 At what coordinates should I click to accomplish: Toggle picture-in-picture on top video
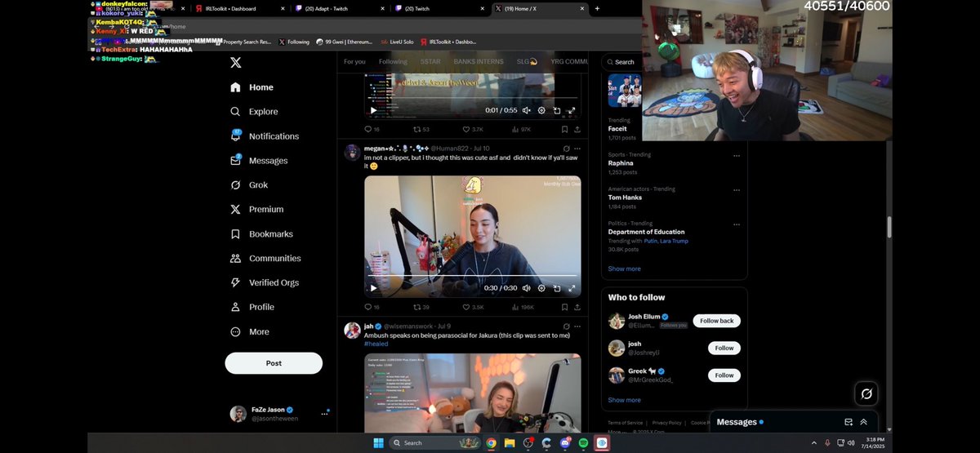[557, 110]
